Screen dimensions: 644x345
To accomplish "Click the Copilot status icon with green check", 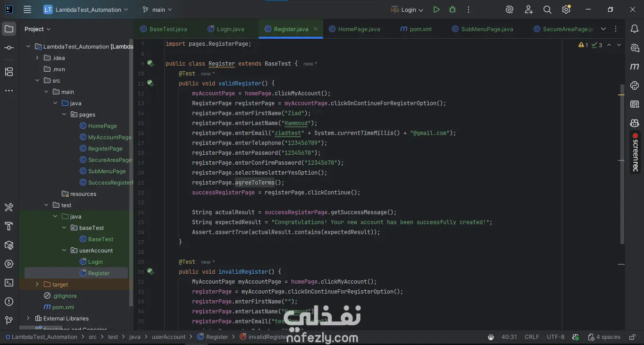I will coord(576,337).
